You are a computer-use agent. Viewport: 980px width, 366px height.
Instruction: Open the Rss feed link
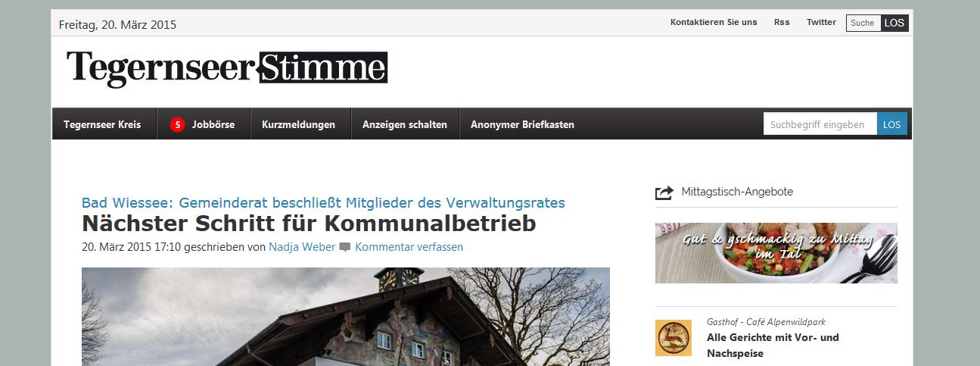click(782, 22)
